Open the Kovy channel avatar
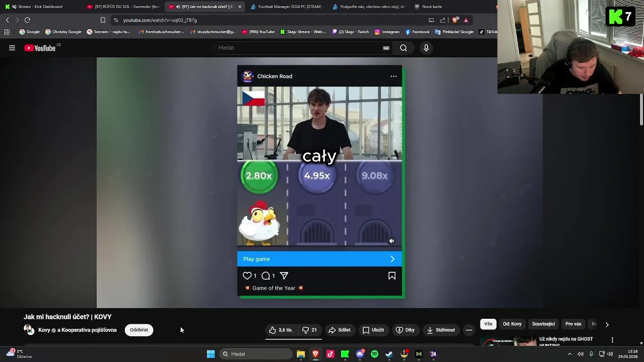644x362 pixels. [29, 330]
